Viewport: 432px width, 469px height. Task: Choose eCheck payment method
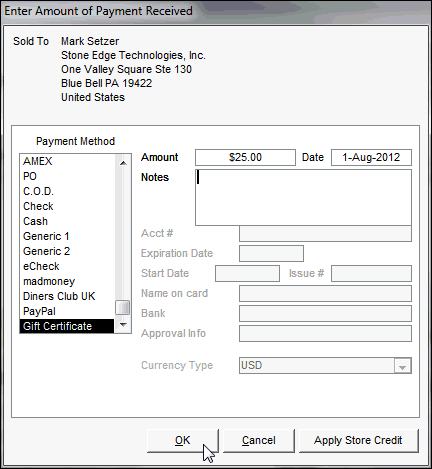click(x=67, y=266)
